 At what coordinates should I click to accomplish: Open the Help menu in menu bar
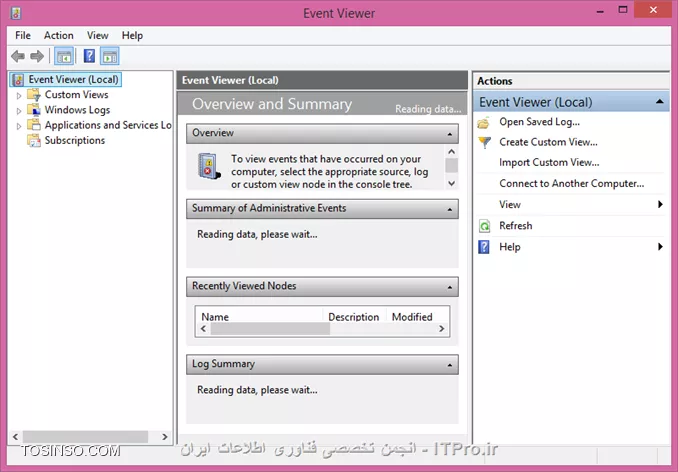coord(132,35)
